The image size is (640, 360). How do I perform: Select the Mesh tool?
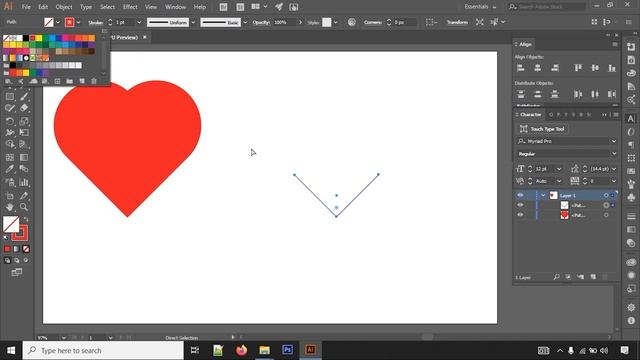(10, 158)
